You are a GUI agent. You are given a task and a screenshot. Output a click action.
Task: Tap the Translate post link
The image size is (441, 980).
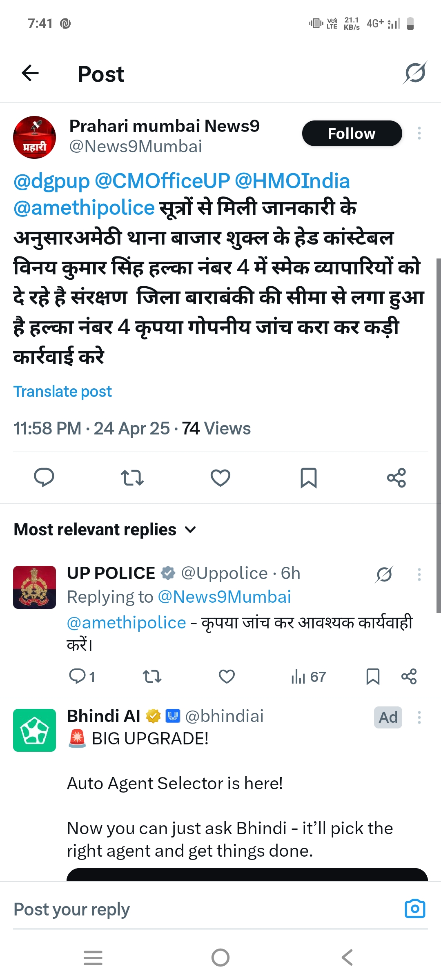(x=62, y=392)
